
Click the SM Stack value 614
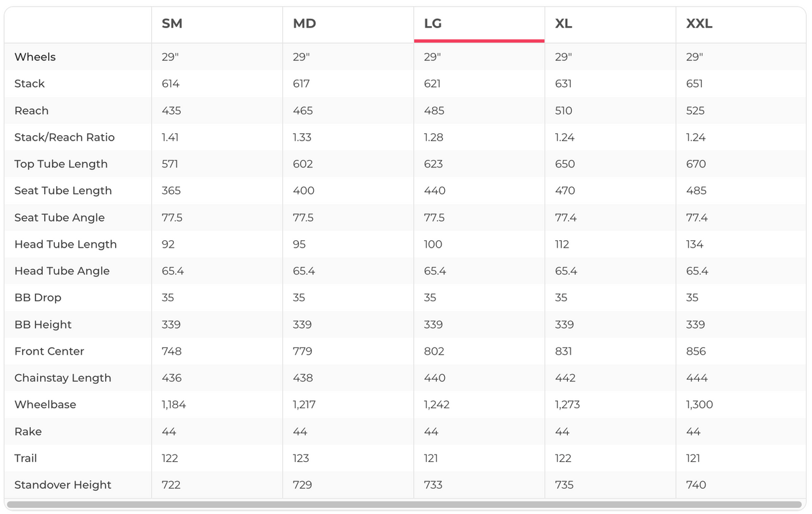pos(171,84)
